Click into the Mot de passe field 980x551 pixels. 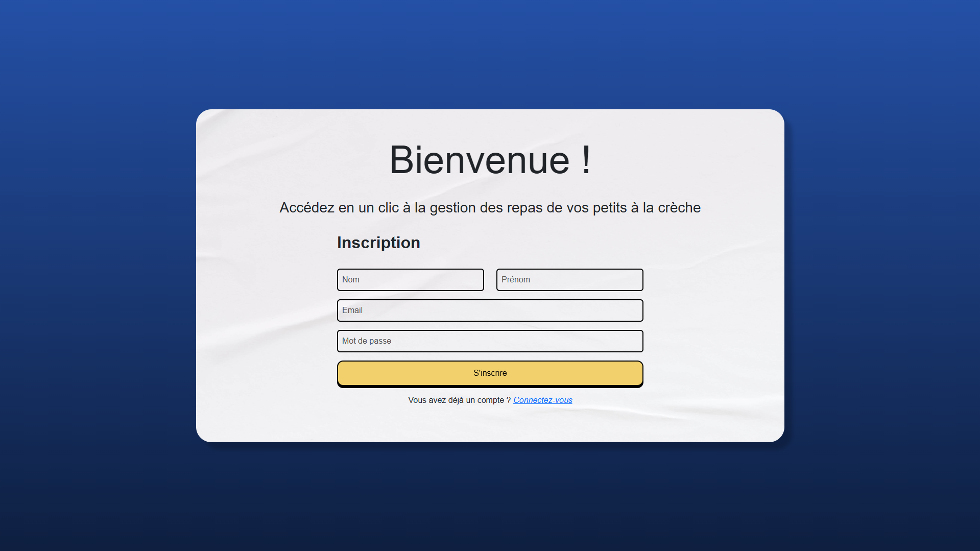point(490,341)
